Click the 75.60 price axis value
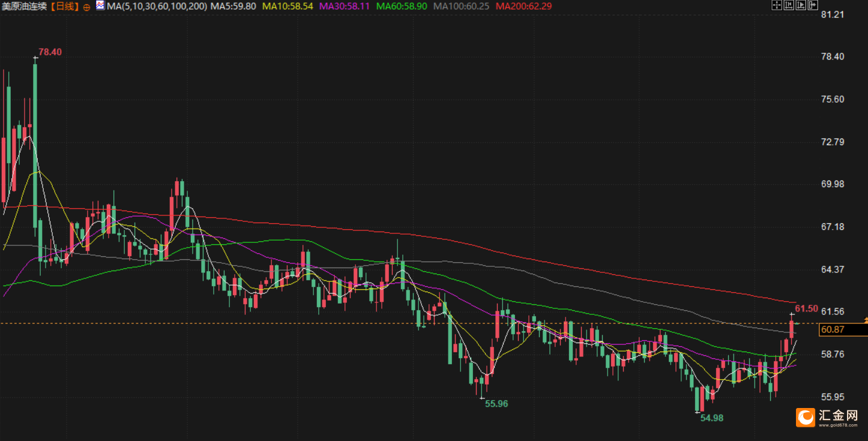Viewport: 868px width, 441px height. (x=833, y=100)
